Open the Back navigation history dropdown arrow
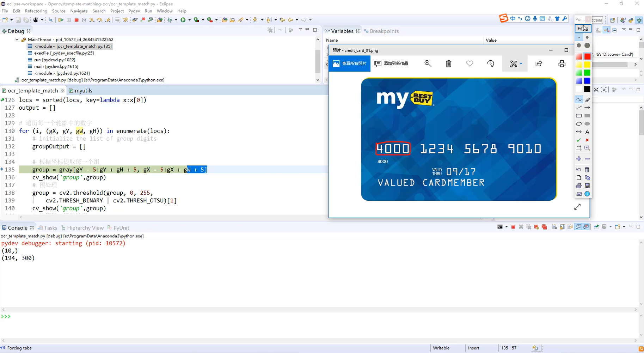This screenshot has height=353, width=644. [297, 20]
